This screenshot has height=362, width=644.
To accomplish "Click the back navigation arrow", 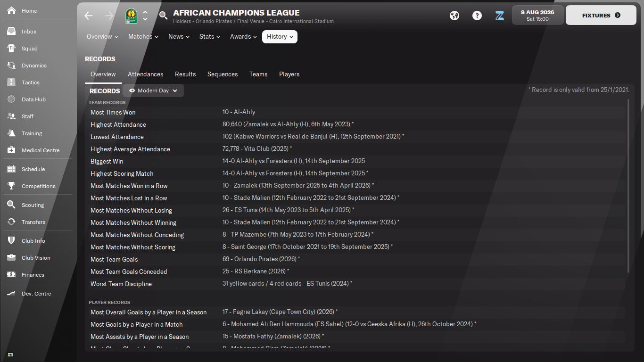I will click(x=89, y=16).
